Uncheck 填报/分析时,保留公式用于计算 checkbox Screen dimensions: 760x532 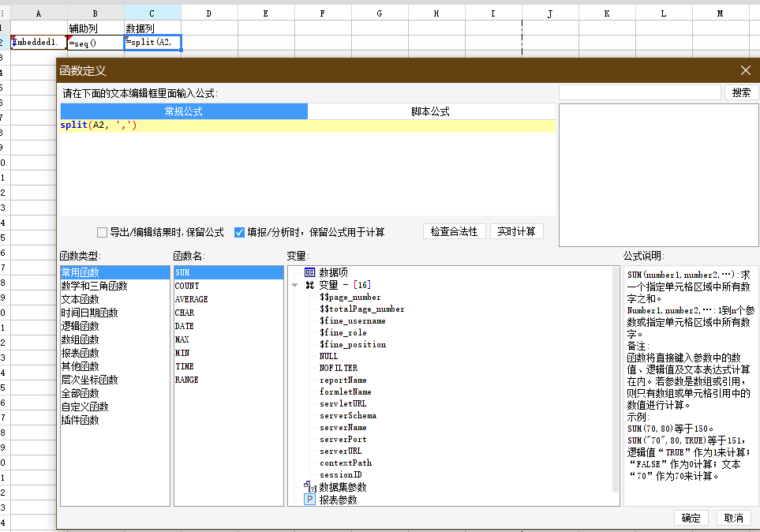239,232
